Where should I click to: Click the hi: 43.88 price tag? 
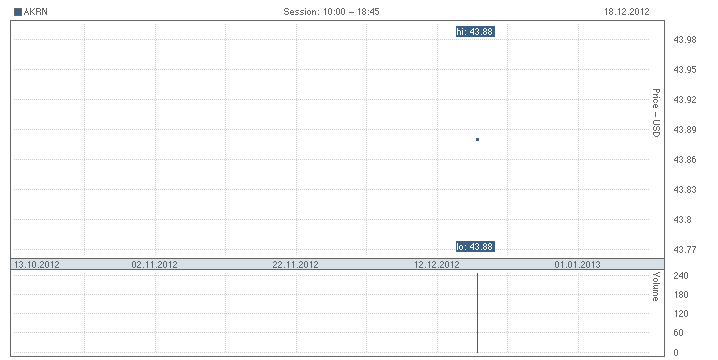pyautogui.click(x=475, y=32)
